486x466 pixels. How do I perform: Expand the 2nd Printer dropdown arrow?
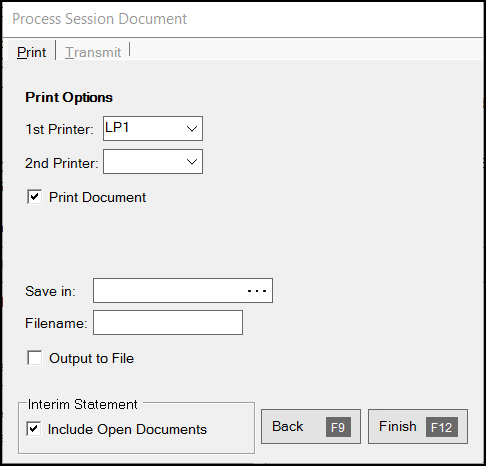coord(192,162)
